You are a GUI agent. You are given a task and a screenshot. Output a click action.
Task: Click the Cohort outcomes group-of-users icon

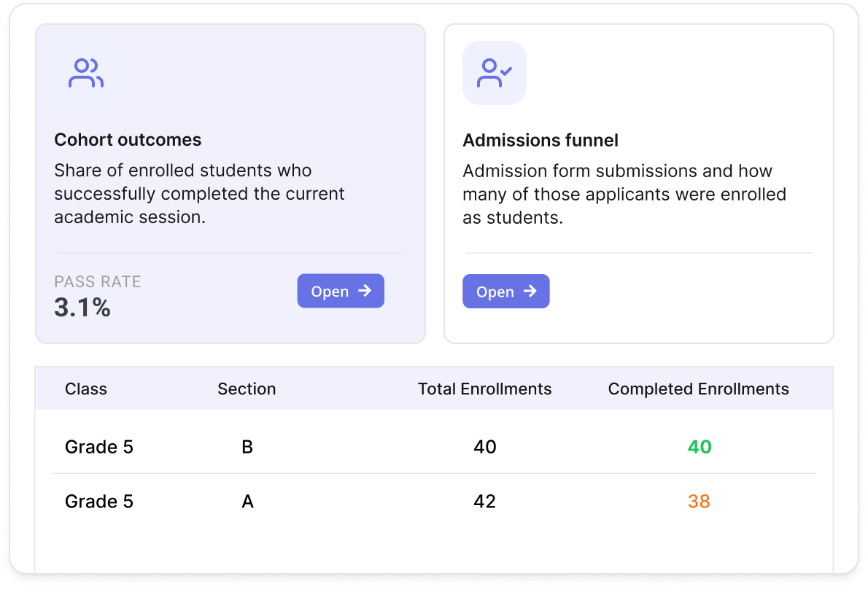[86, 73]
